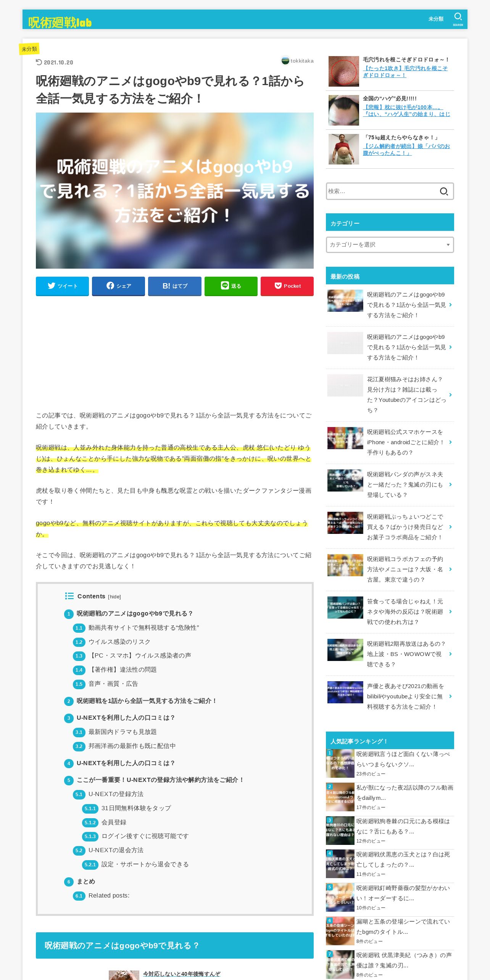The width and height of the screenshot is (490, 980).
Task: Jump to ウイルス感染のリスク section
Action: click(x=119, y=642)
